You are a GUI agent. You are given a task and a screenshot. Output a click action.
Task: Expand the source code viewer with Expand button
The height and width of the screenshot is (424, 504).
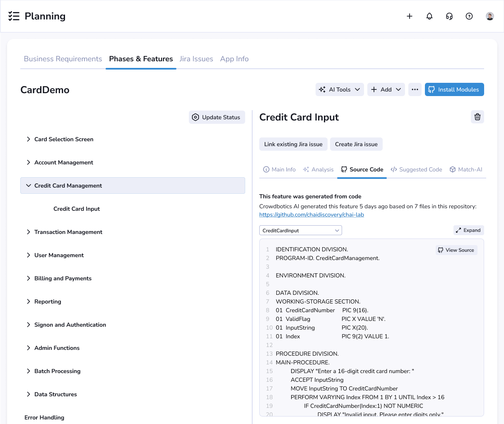pyautogui.click(x=468, y=230)
